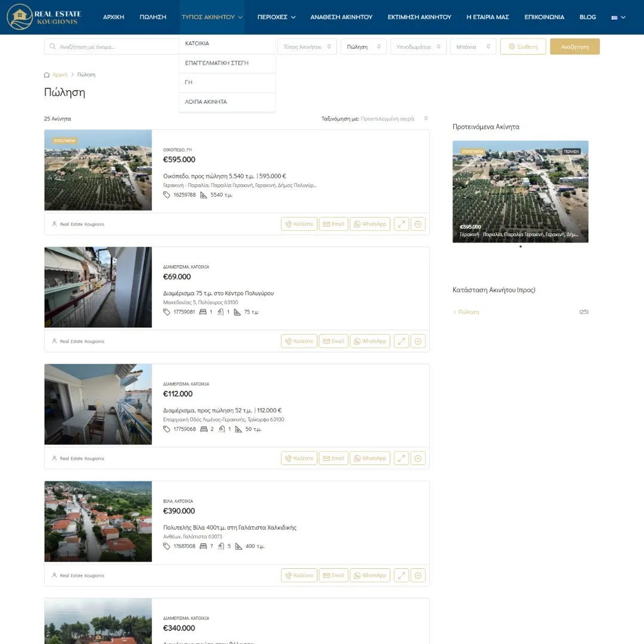Image resolution: width=644 pixels, height=644 pixels.
Task: Click plus compare icon for €390.000 listing
Action: pos(417,575)
